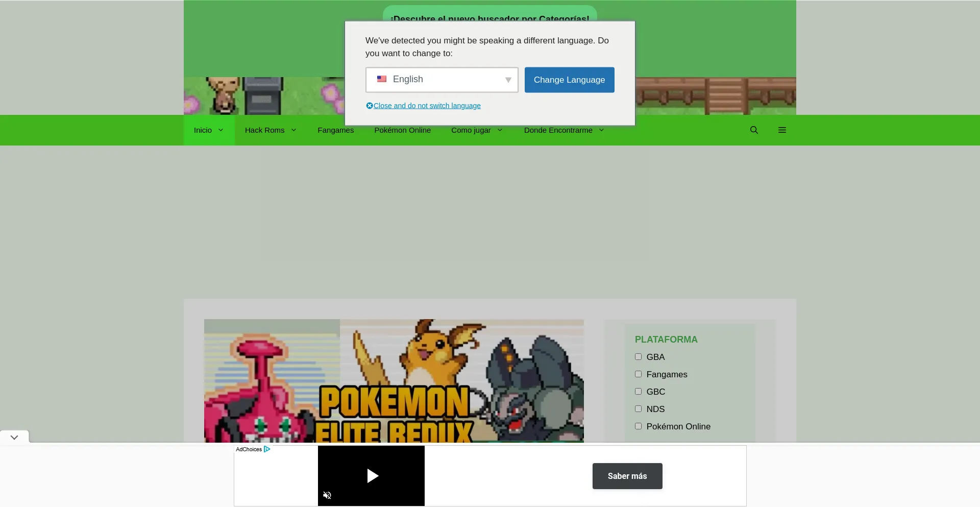Open the Pokemon Elite Redux thumbnail
This screenshot has width=980, height=507.
pos(394,381)
